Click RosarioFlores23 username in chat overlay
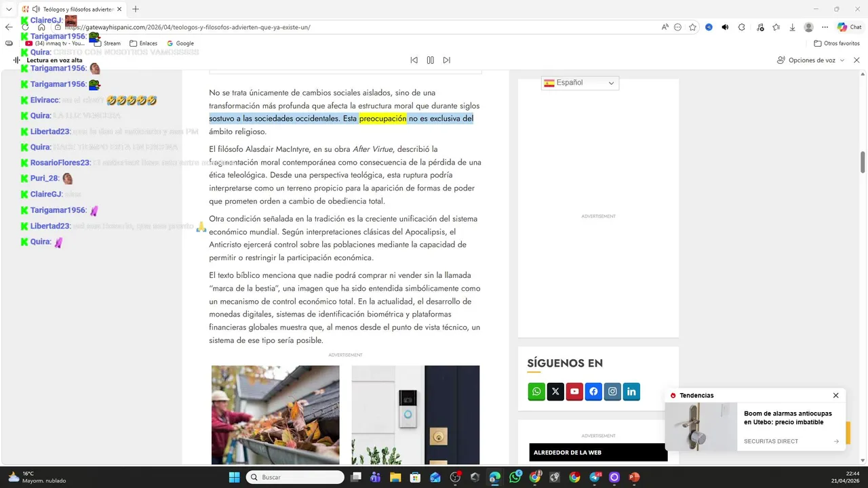868x488 pixels. click(60, 163)
